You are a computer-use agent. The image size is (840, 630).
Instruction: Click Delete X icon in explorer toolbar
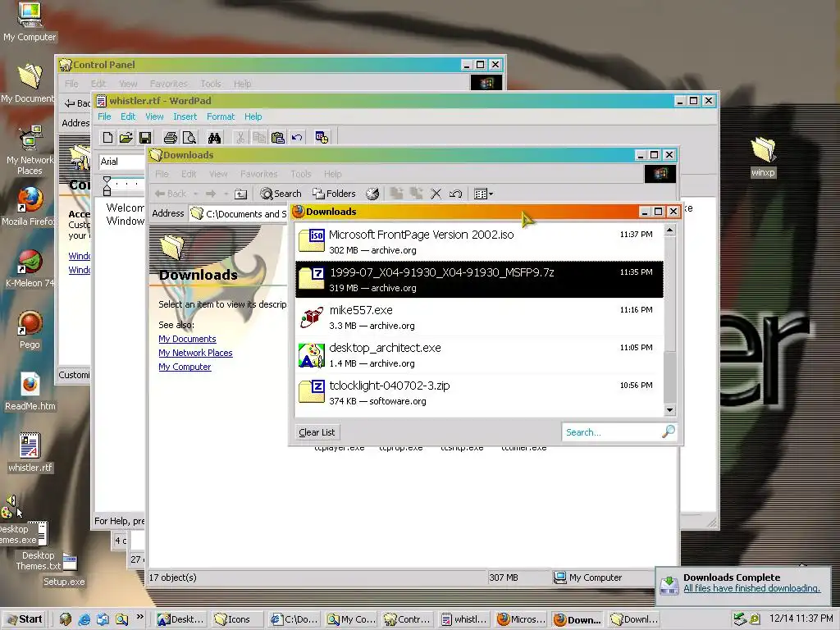(436, 194)
